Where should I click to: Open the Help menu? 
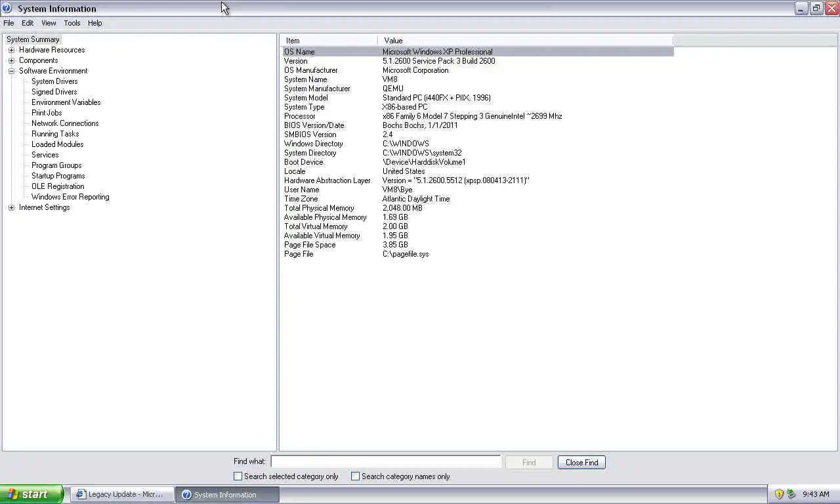tap(95, 23)
